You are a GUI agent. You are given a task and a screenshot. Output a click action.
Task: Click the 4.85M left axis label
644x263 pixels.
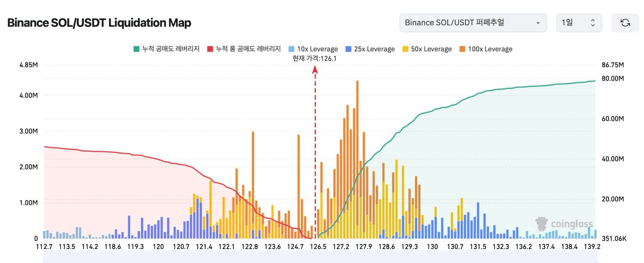click(x=28, y=65)
